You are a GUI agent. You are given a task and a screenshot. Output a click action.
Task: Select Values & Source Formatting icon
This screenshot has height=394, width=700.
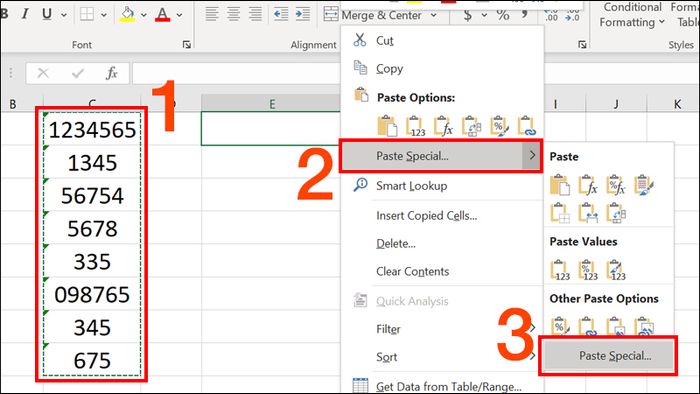616,270
